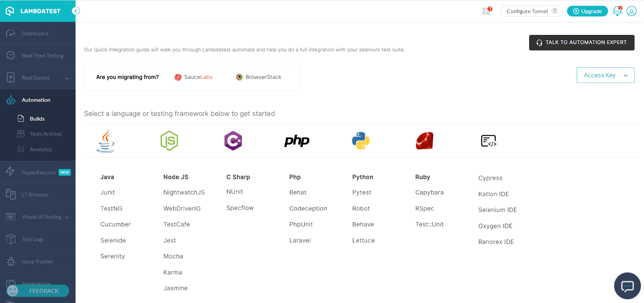Click the Java language logo icon
Viewport: 644px width, 303px height.
pyautogui.click(x=105, y=141)
